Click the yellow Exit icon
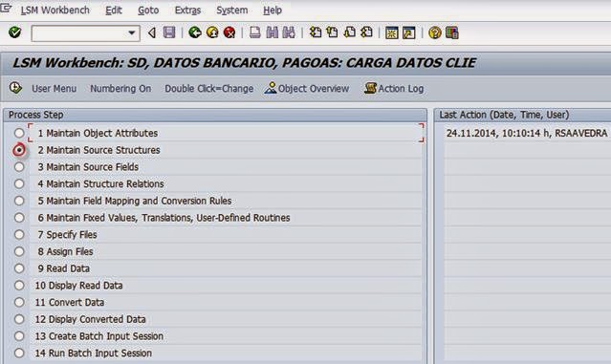The width and height of the screenshot is (611, 364). coord(212,32)
